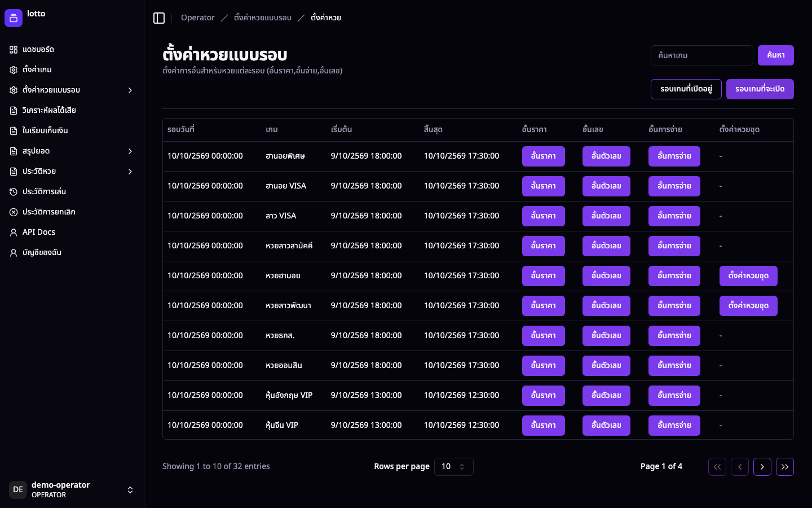812x508 pixels.
Task: Expand ประวัติหวย sidebar submenu chevron
Action: point(130,172)
